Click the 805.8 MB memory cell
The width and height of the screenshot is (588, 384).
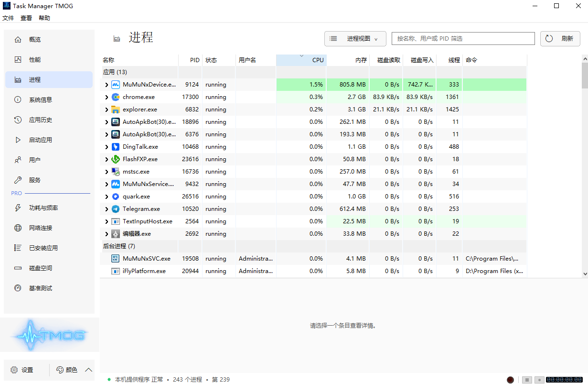(348, 85)
